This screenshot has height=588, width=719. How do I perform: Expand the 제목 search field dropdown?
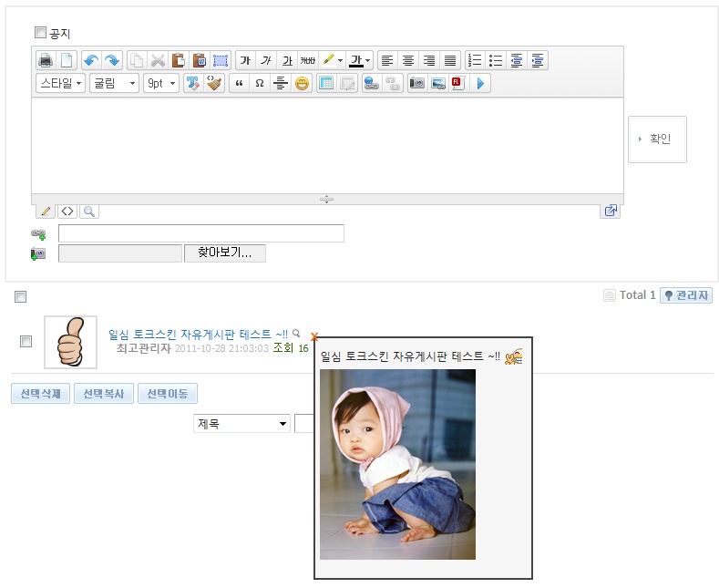point(241,424)
